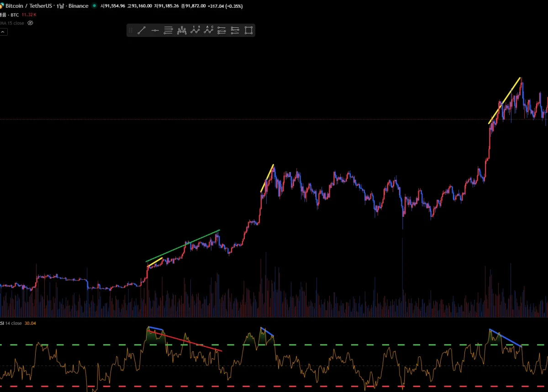548x392 pixels.
Task: Grab the favorites toolbar drag handle
Action: pos(131,31)
